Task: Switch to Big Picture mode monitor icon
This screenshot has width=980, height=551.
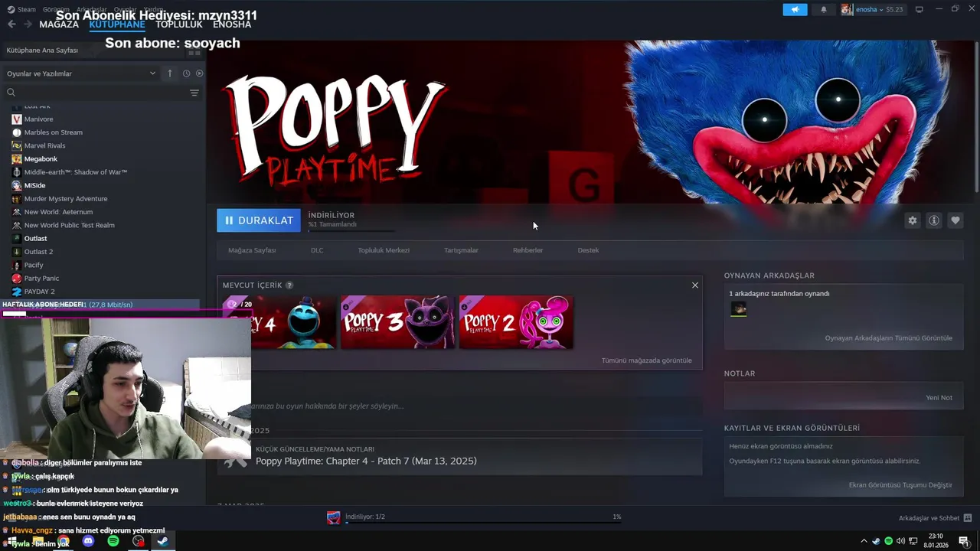Action: point(920,9)
